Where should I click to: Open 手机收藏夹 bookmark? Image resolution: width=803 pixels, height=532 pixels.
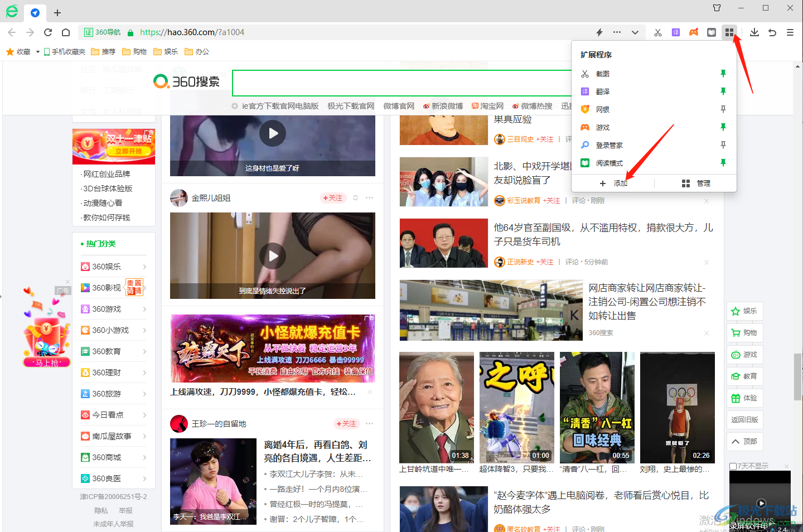click(x=65, y=52)
